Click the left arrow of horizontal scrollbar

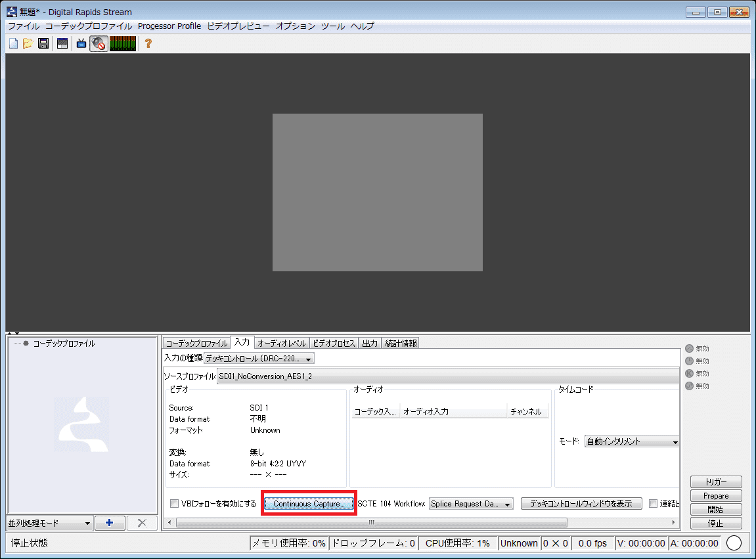(x=169, y=522)
